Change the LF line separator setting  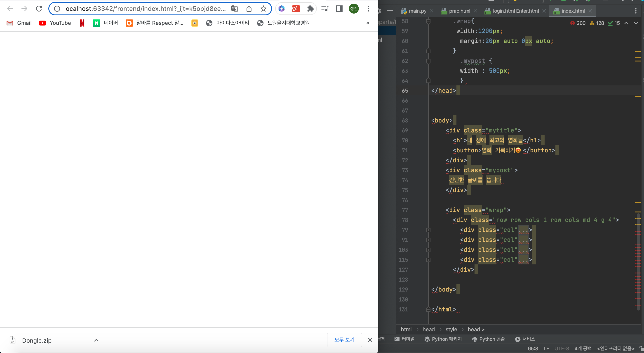[546, 348]
